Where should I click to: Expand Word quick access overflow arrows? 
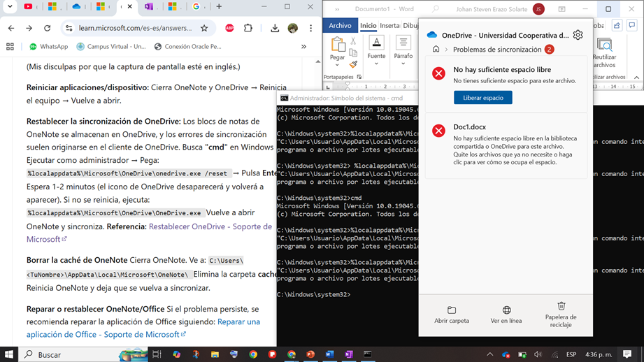click(x=337, y=9)
